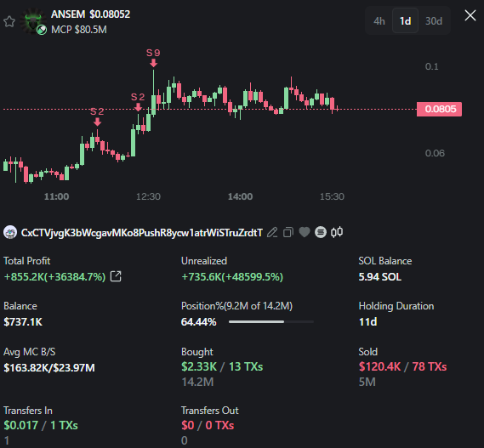Open wallet in Solscan explorer icon
The height and width of the screenshot is (448, 484).
[321, 232]
